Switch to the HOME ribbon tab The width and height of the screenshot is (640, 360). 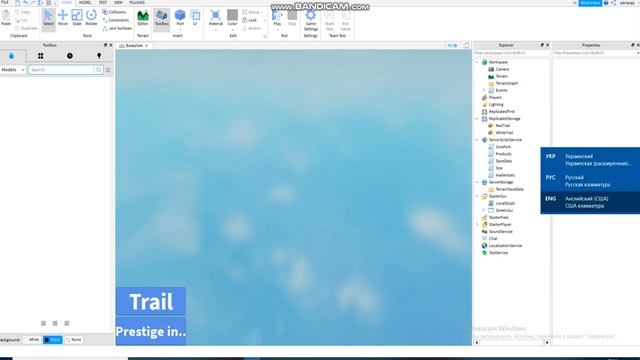pyautogui.click(x=67, y=2)
